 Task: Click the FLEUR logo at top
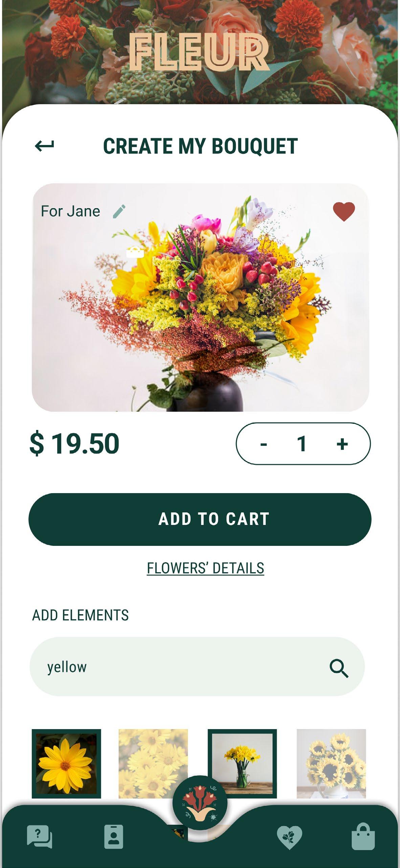tap(199, 51)
